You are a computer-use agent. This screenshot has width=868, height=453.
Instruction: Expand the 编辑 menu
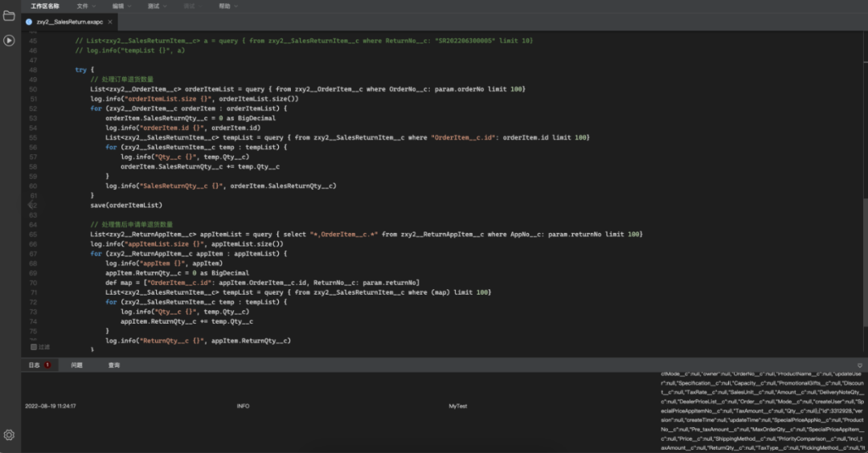[121, 6]
